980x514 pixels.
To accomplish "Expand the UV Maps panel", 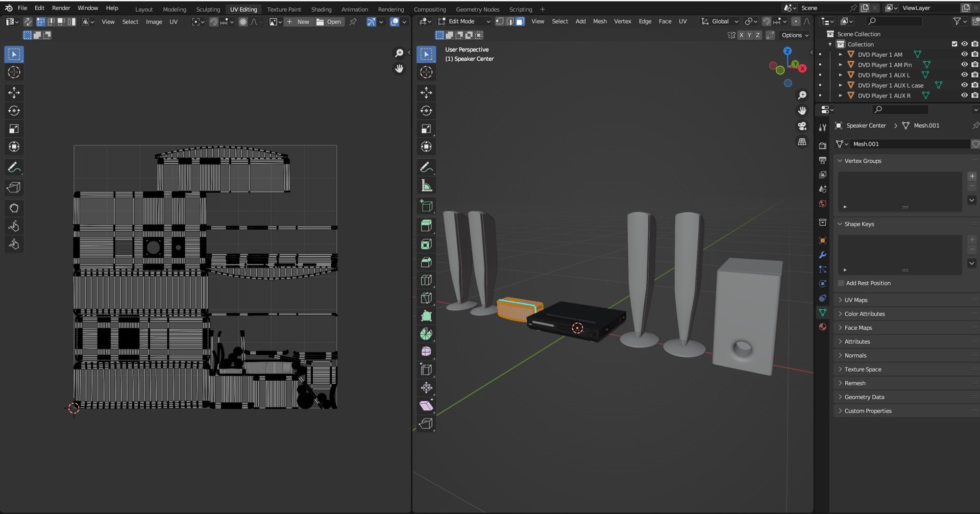I will (856, 300).
